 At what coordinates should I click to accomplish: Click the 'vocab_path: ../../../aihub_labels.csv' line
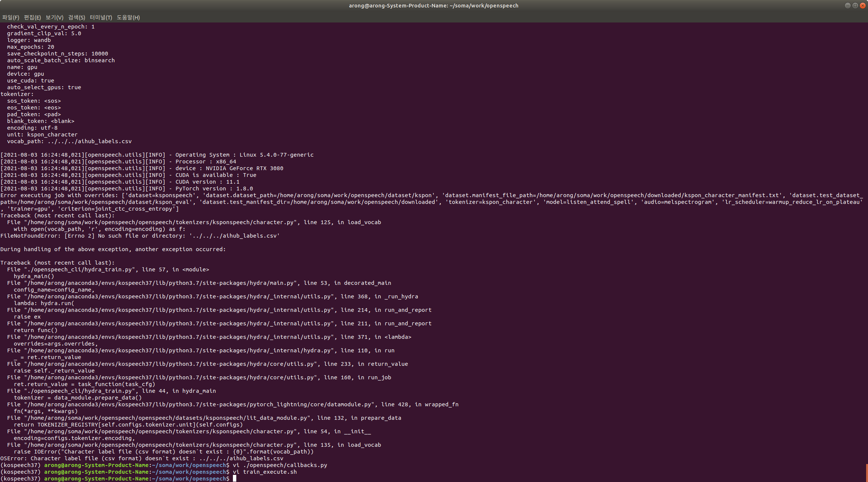69,141
